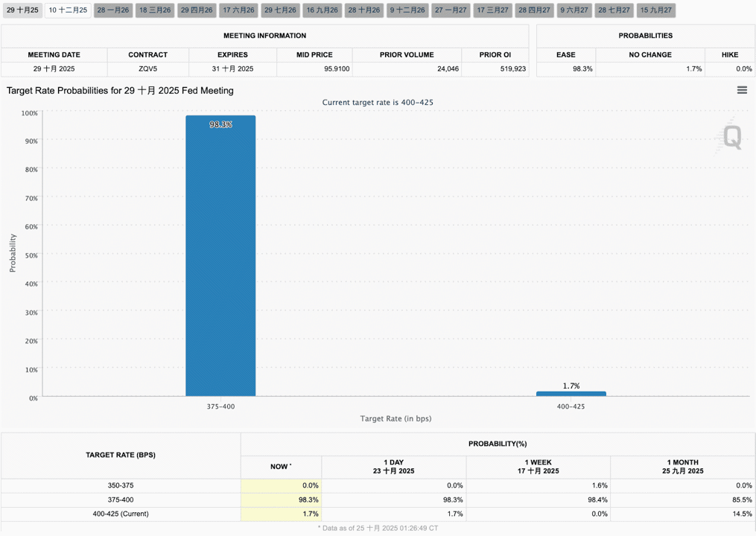Click the 1 MONTH 25 九月 2025 header
This screenshot has height=536, width=756.
(682, 467)
